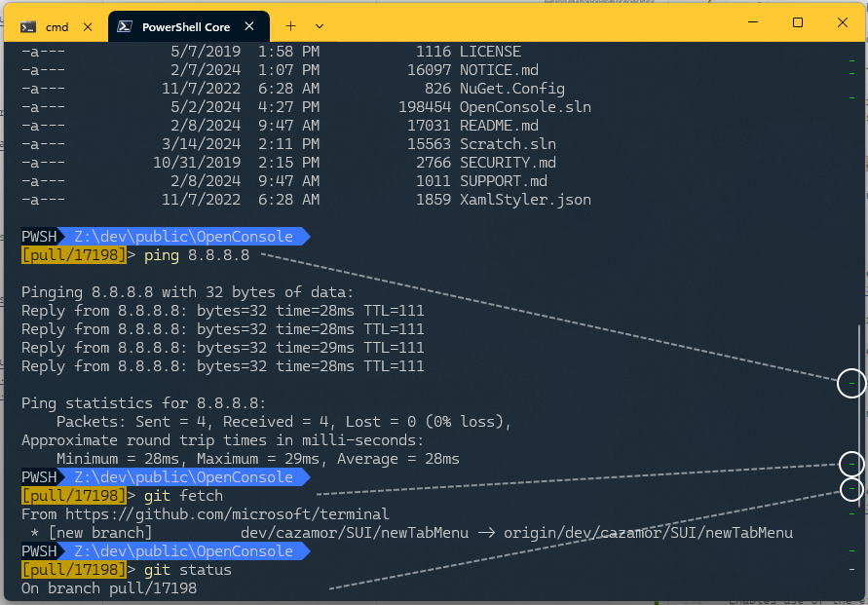Click the PowerShell Core tab icon
This screenshot has width=868, height=605.
(125, 26)
